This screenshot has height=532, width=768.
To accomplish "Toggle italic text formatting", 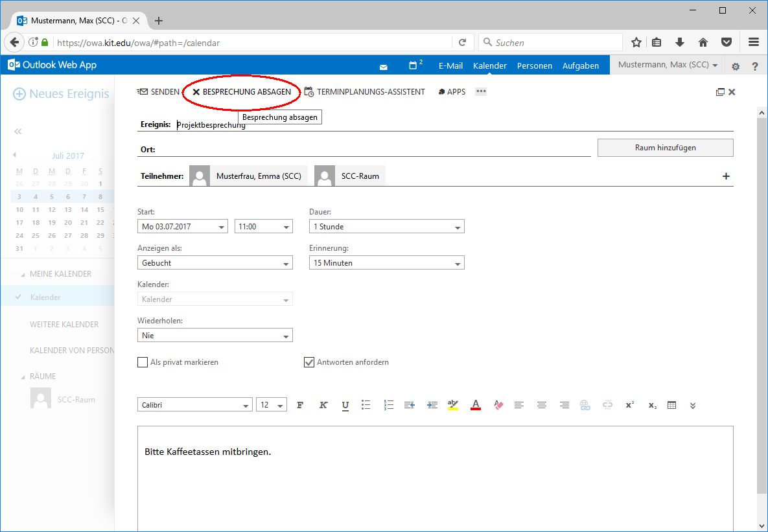I will [x=323, y=405].
